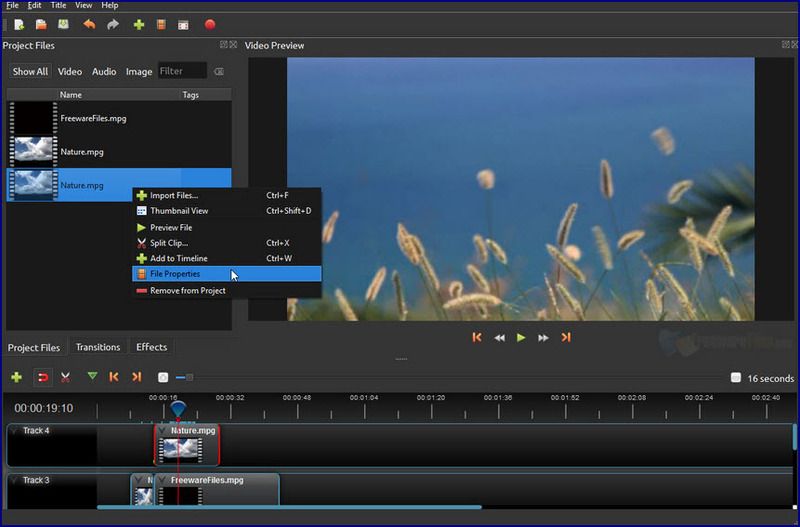This screenshot has width=800, height=527.
Task: Click the green Import Files plus icon
Action: (x=139, y=24)
